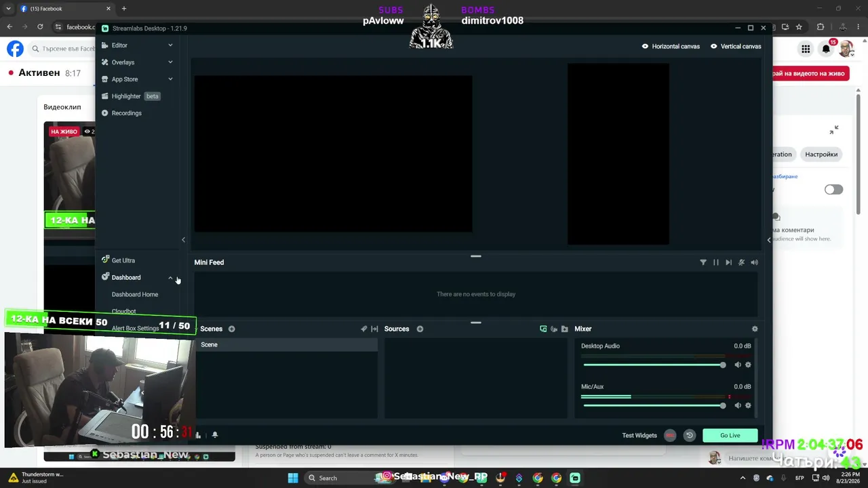Click the red Facebook live video button

click(810, 73)
